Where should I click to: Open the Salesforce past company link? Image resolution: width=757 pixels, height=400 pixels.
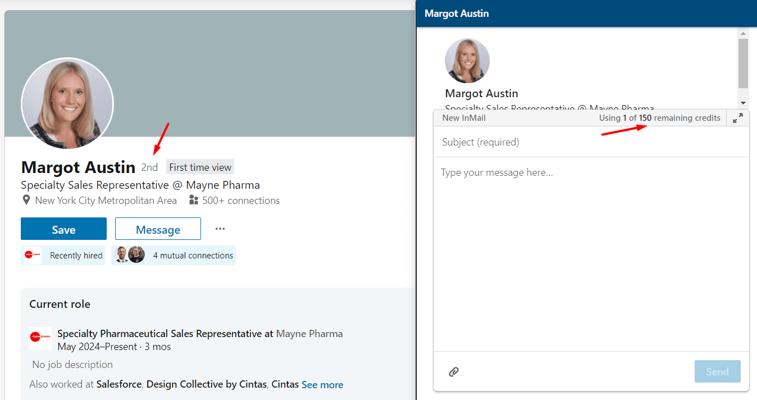click(119, 385)
